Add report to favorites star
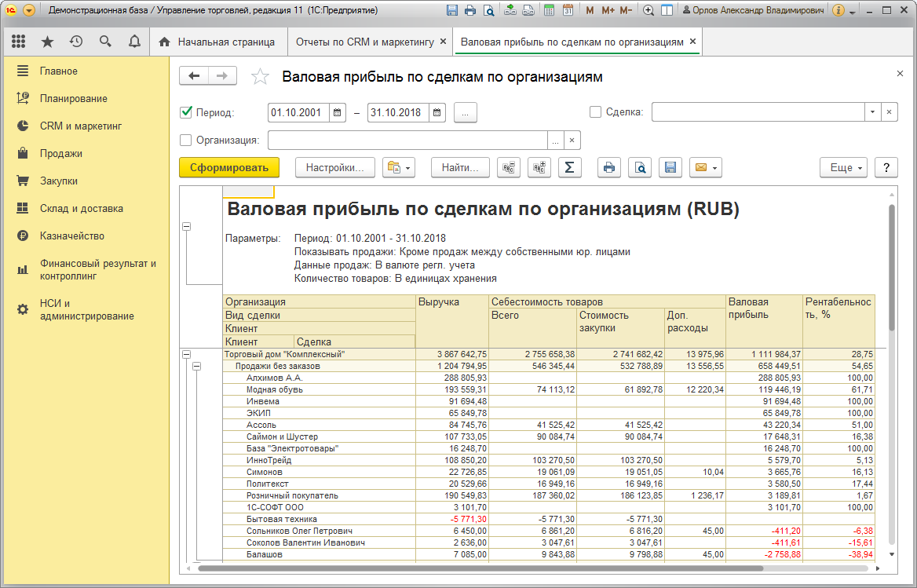917x588 pixels. click(x=260, y=77)
